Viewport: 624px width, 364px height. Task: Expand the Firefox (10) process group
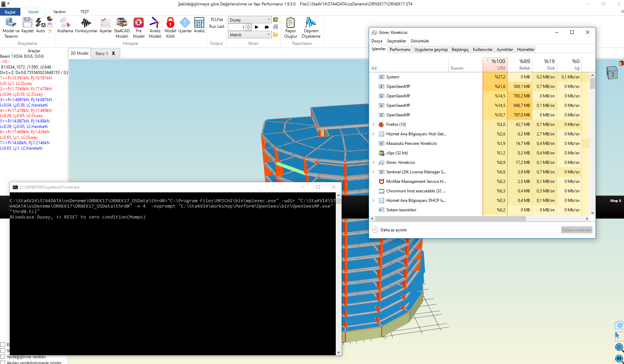pyautogui.click(x=373, y=124)
